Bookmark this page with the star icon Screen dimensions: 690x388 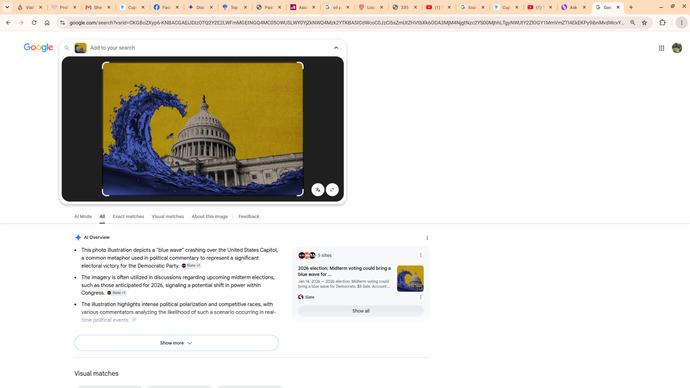(644, 22)
